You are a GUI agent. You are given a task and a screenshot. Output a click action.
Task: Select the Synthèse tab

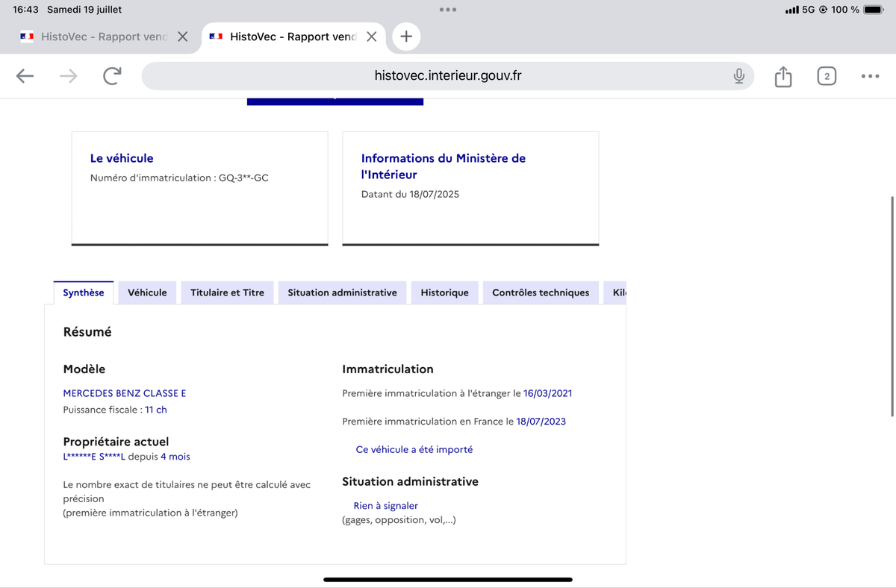point(84,293)
